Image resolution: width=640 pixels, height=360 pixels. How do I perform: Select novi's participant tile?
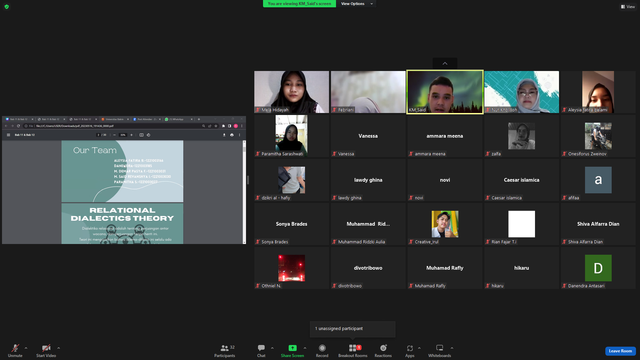point(445,180)
